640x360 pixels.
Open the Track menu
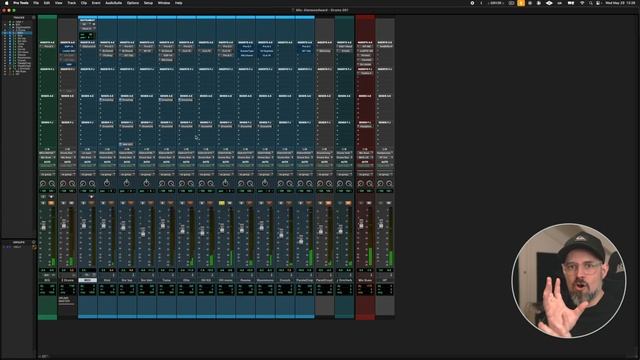[x=71, y=3]
